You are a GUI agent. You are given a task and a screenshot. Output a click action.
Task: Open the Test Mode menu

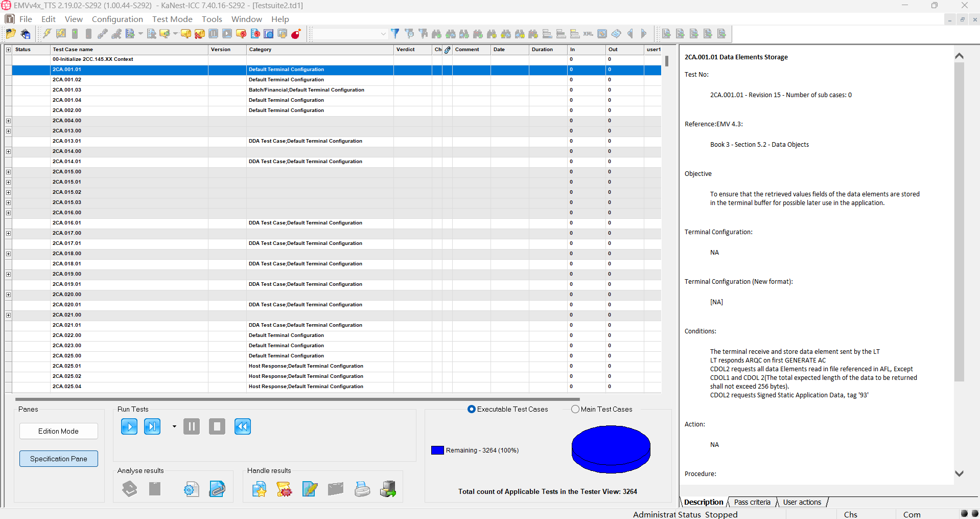click(x=172, y=19)
